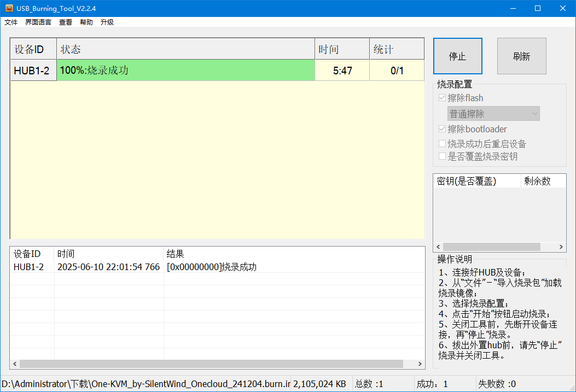
Task: Select the HUB1-2 device row header
Action: click(x=33, y=71)
